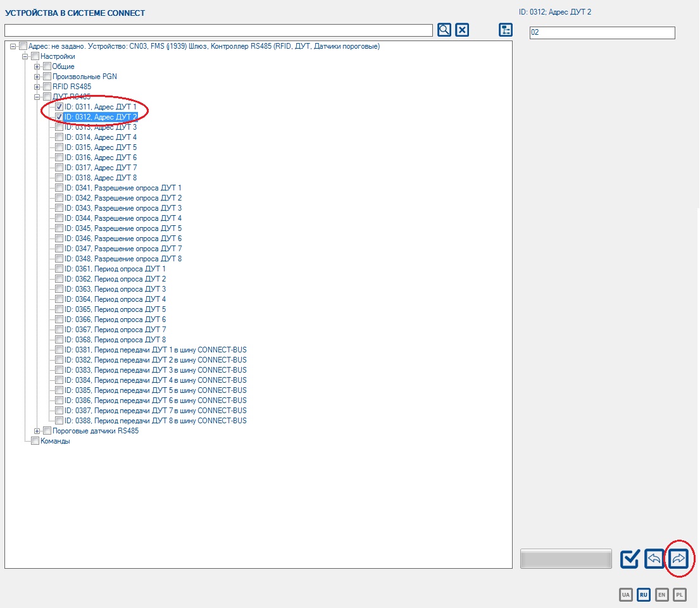
Task: Click the Общие tree label
Action: [x=63, y=66]
